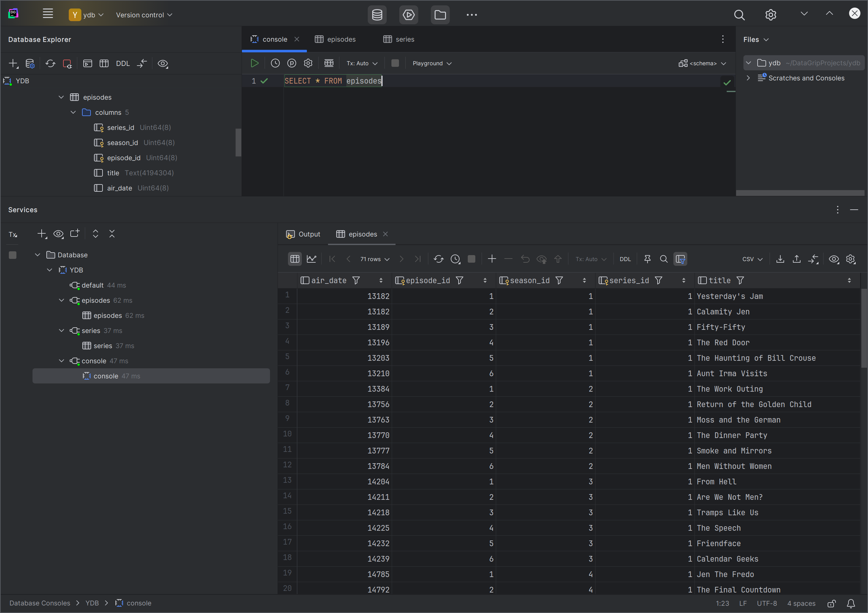Click the air_date column header
The image size is (868, 613).
tap(328, 280)
